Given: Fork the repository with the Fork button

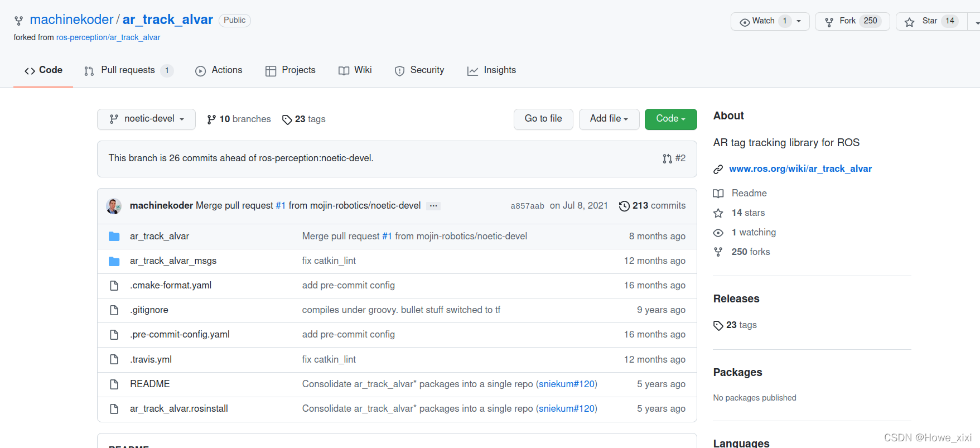Looking at the screenshot, I should (x=852, y=21).
